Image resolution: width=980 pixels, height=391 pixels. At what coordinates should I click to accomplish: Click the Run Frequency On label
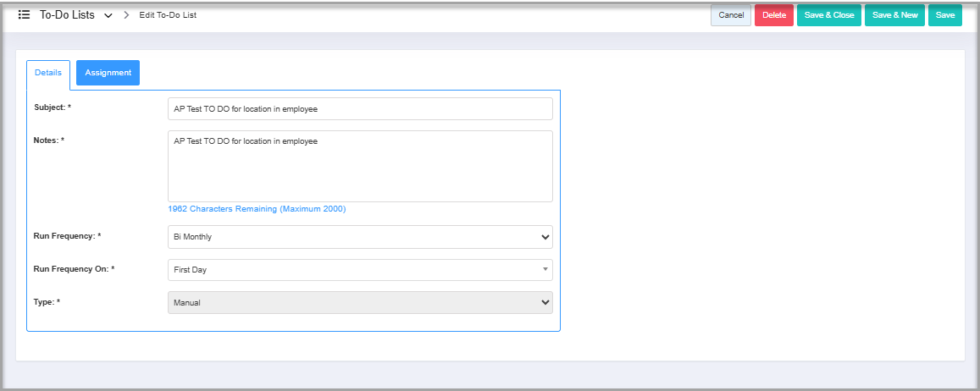(74, 269)
